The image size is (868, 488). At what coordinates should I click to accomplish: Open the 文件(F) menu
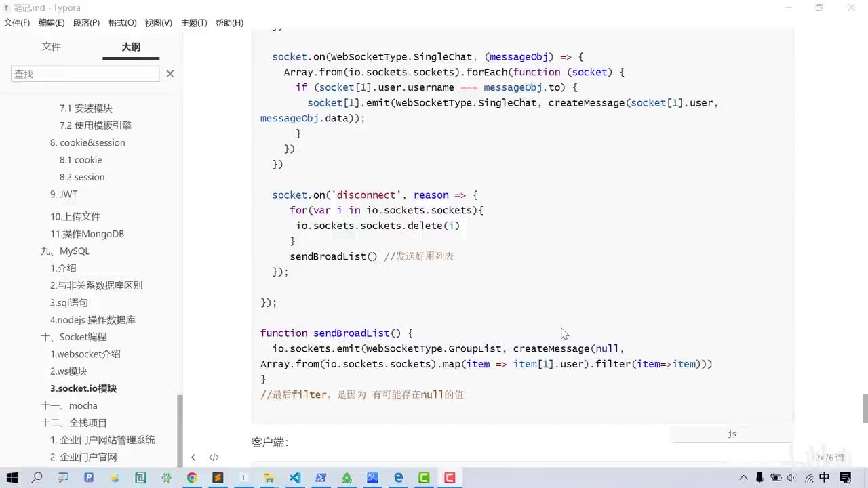click(17, 23)
